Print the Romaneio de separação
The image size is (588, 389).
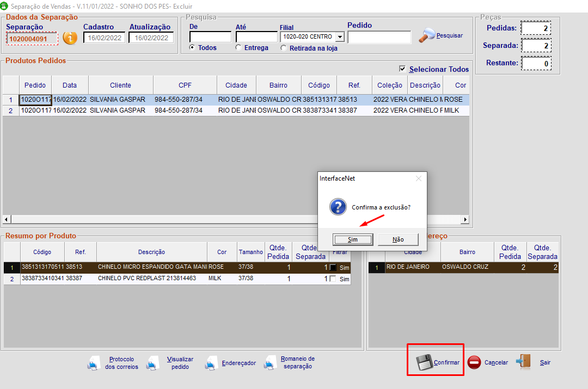(x=270, y=363)
